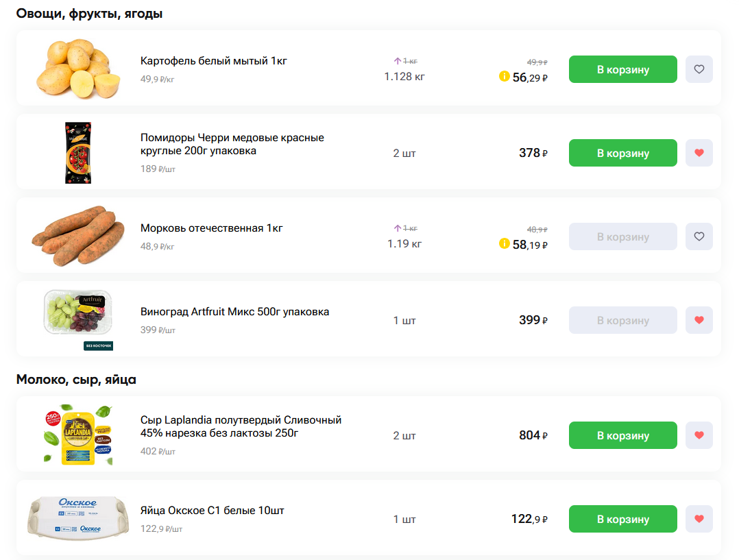This screenshot has height=560, width=739.
Task: Click yellow info icon beside carrot price
Action: pyautogui.click(x=505, y=243)
